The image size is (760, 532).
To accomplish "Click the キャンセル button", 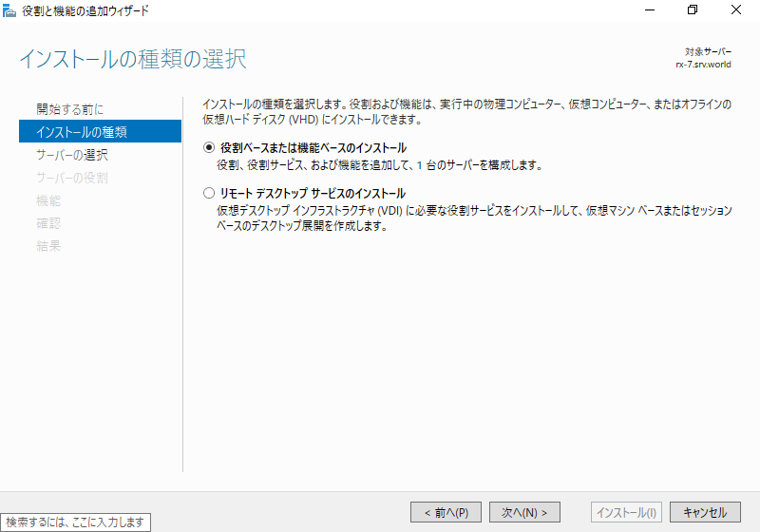I will point(705,512).
